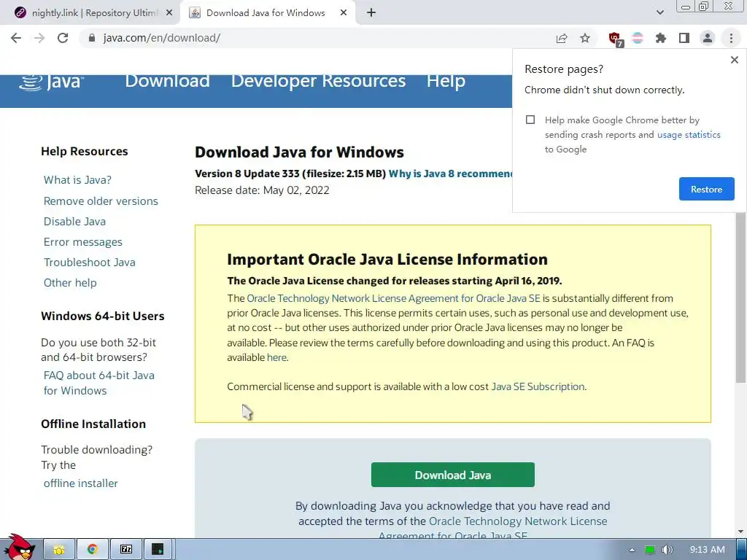Viewport: 747px width, 560px height.
Task: Open the Help menu in Java header
Action: 446,81
